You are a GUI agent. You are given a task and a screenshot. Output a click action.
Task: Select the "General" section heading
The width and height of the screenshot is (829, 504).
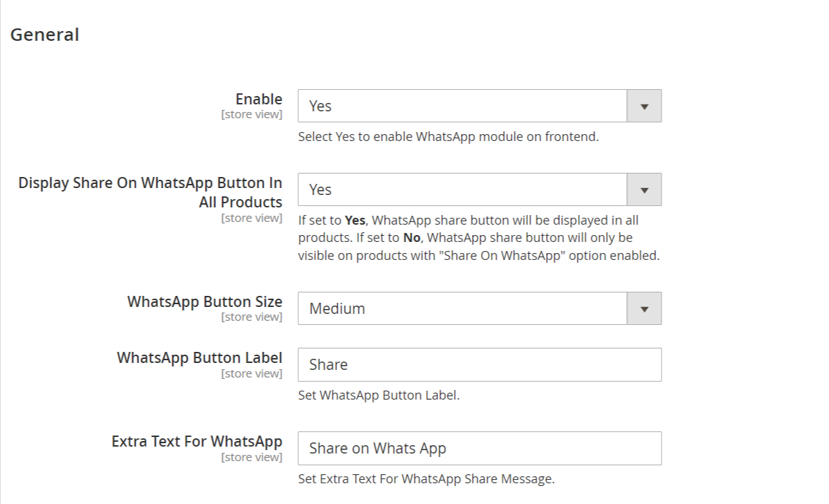(45, 35)
